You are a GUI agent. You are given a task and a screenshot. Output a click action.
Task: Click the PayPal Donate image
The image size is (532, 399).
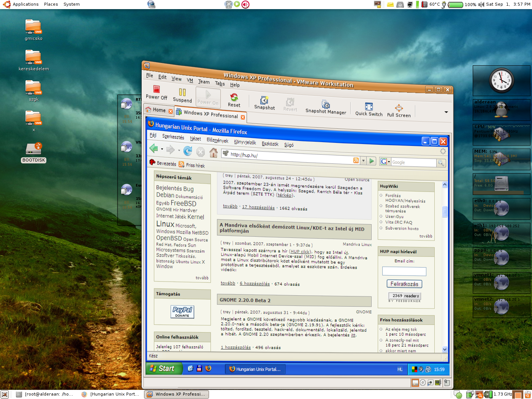click(182, 312)
